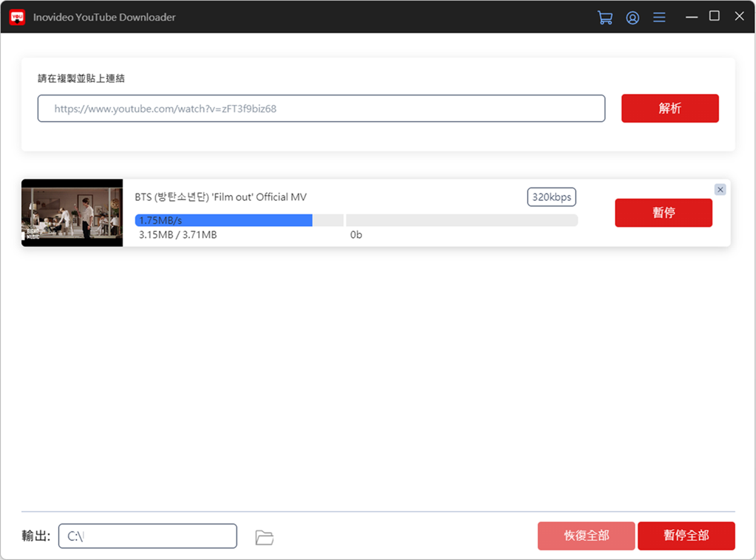This screenshot has height=560, width=756.
Task: Open the user account icon
Action: tap(633, 18)
